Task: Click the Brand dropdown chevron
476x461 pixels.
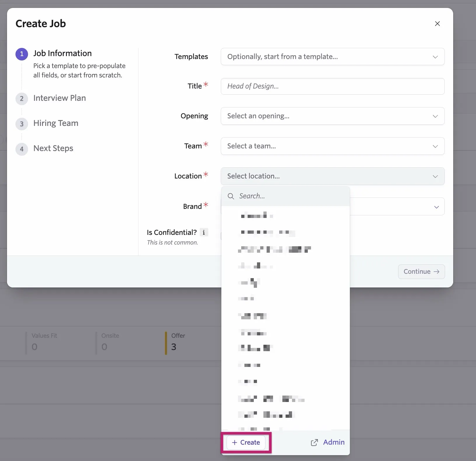Action: pyautogui.click(x=436, y=207)
